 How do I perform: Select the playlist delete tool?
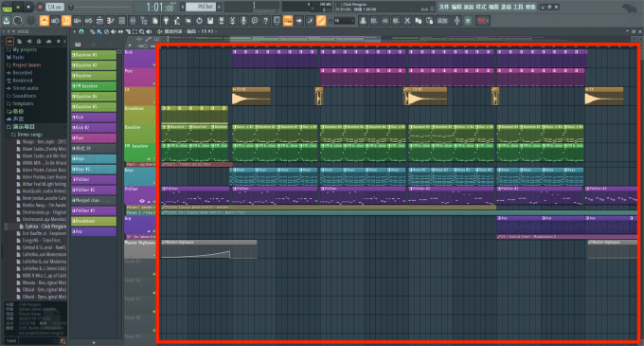coord(106,31)
